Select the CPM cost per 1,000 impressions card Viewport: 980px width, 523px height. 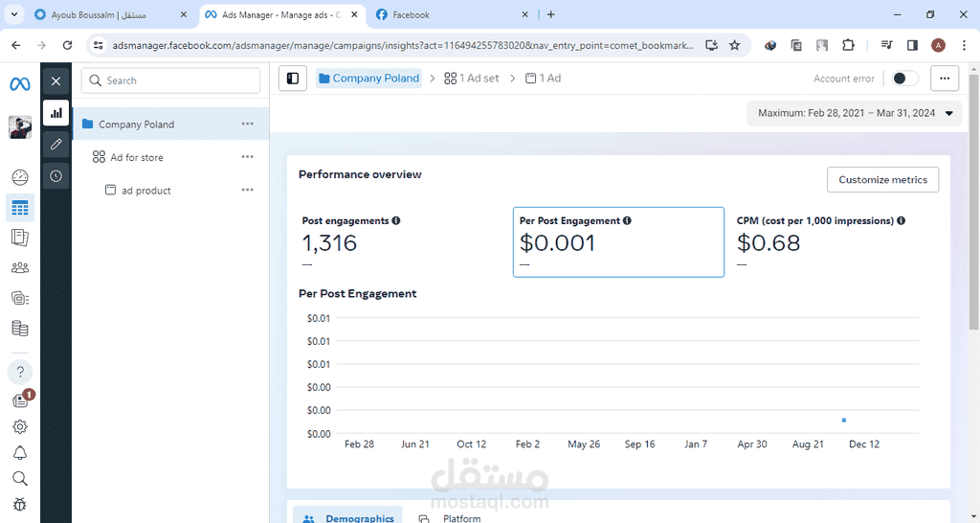coord(835,242)
